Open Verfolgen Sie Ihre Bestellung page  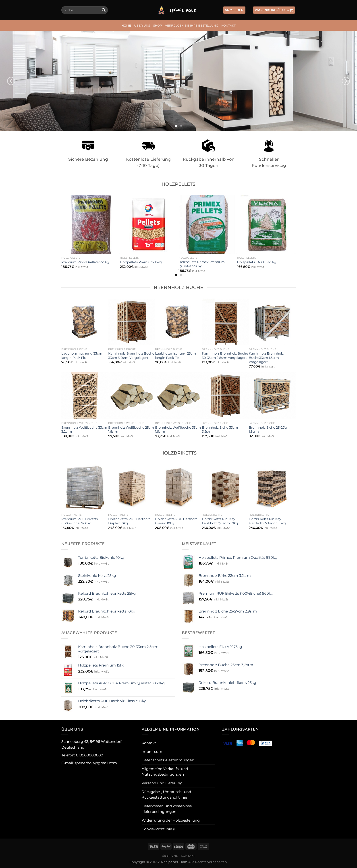pyautogui.click(x=192, y=26)
